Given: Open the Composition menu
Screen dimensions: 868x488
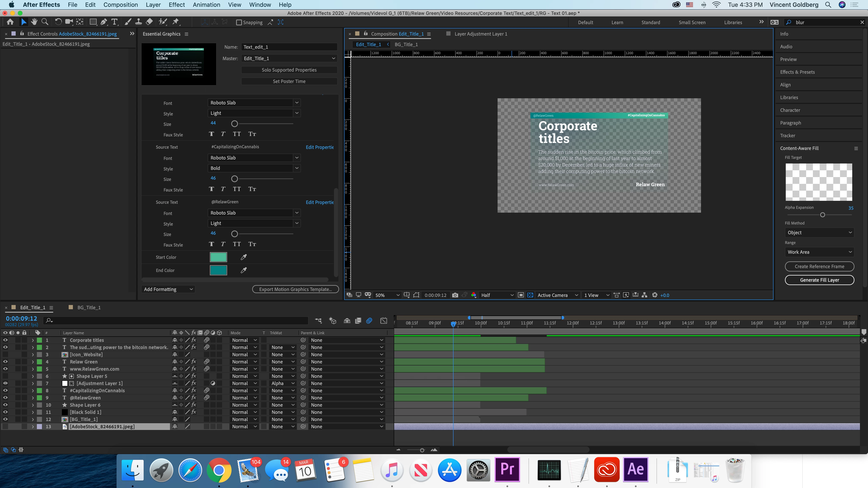Looking at the screenshot, I should click(120, 5).
